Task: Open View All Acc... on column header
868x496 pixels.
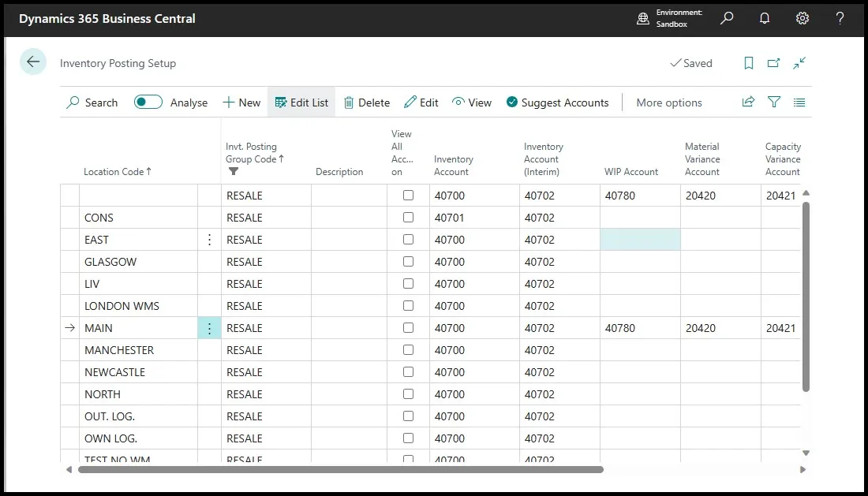Action: pyautogui.click(x=402, y=153)
